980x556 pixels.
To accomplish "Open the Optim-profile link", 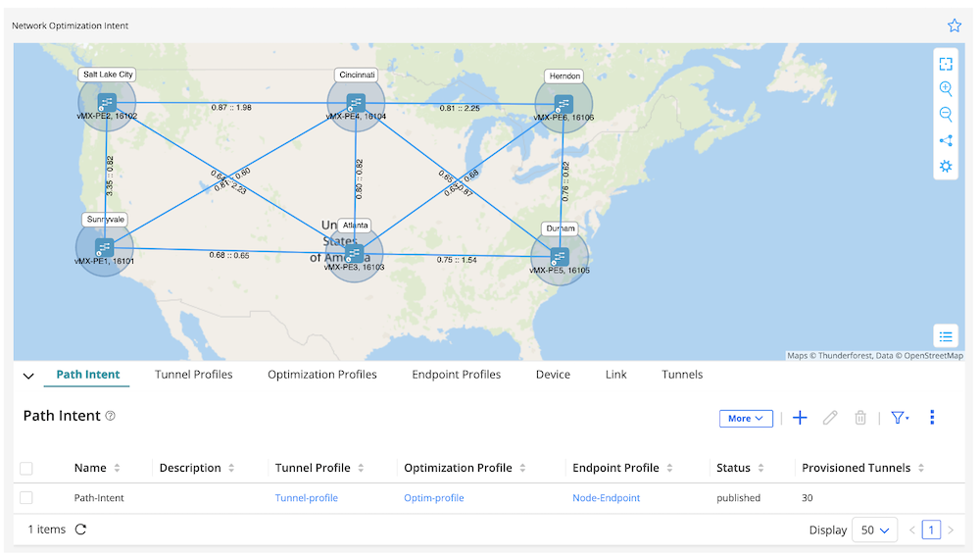I will point(434,498).
